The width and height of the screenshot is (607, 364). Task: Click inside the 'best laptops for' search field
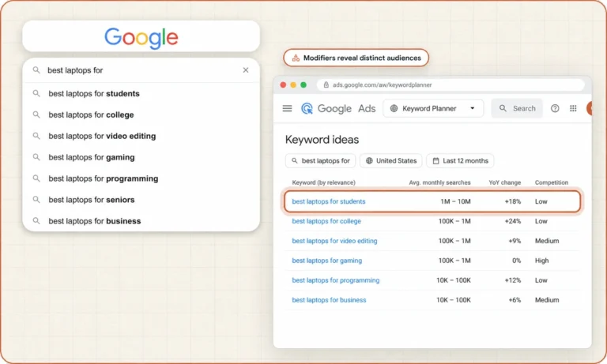tap(141, 70)
